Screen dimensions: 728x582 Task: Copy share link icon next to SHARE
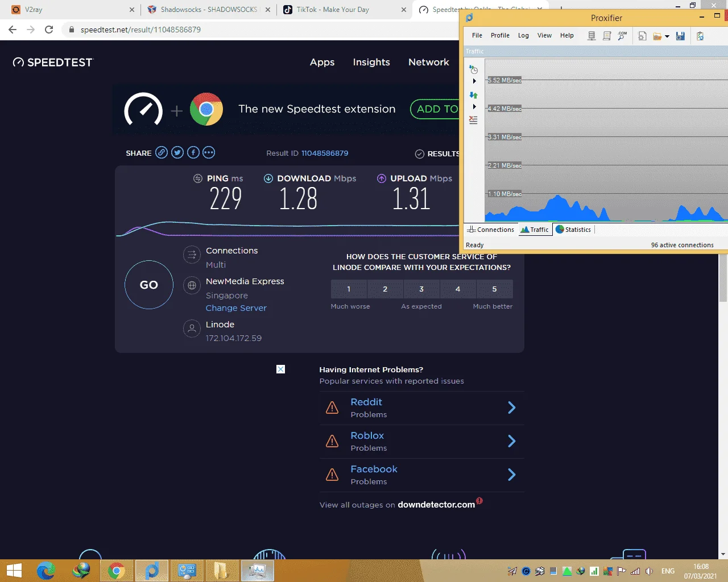[162, 152]
